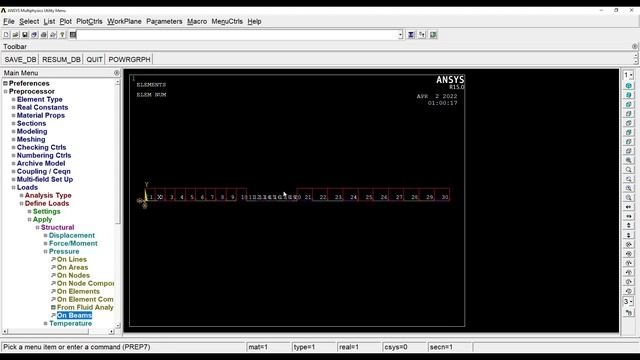Viewport: 640px width, 360px height.
Task: Open the MenuCtrls menu
Action: click(x=227, y=22)
